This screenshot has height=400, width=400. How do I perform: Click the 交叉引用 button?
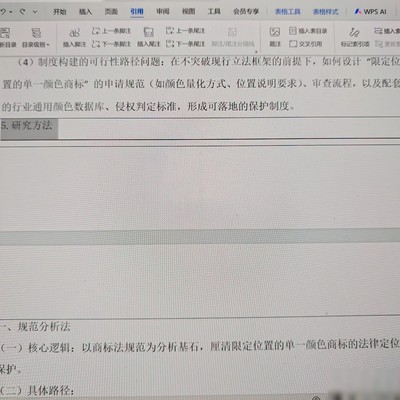click(306, 44)
